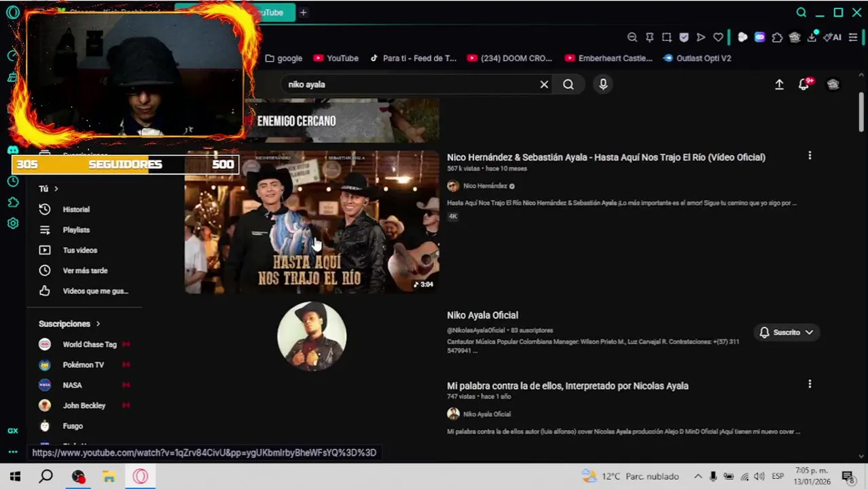Open a new browser tab
Image resolution: width=868 pixels, height=489 pixels.
click(x=304, y=12)
